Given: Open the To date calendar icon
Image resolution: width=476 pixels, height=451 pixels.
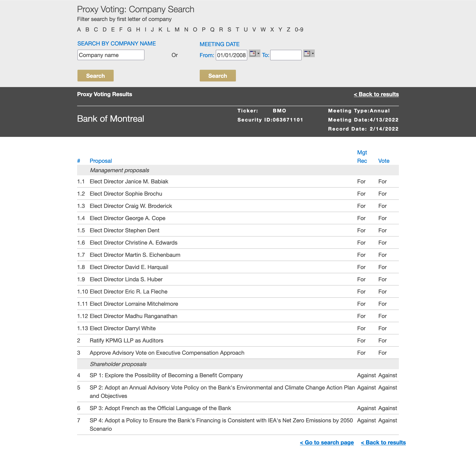Looking at the screenshot, I should coord(307,54).
